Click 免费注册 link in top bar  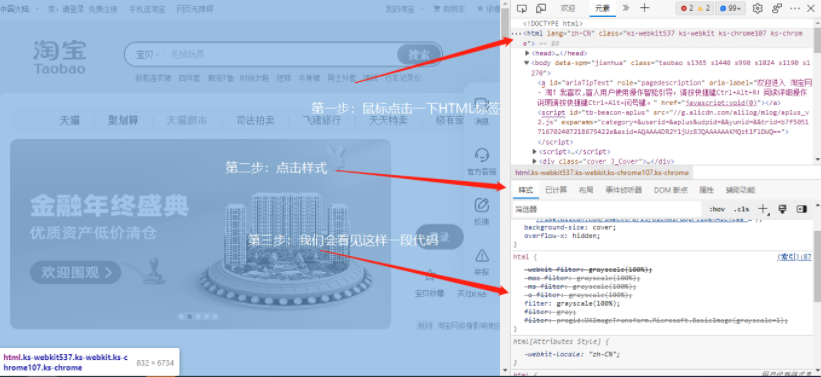[103, 8]
